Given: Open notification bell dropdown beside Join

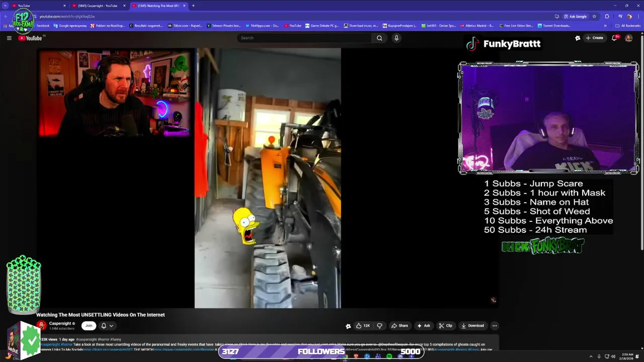Looking at the screenshot, I should (107, 326).
